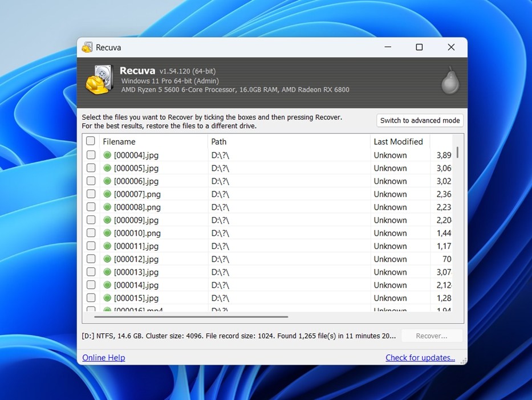The height and width of the screenshot is (400, 532).
Task: Check the box next to [000008].png
Action: tap(91, 207)
